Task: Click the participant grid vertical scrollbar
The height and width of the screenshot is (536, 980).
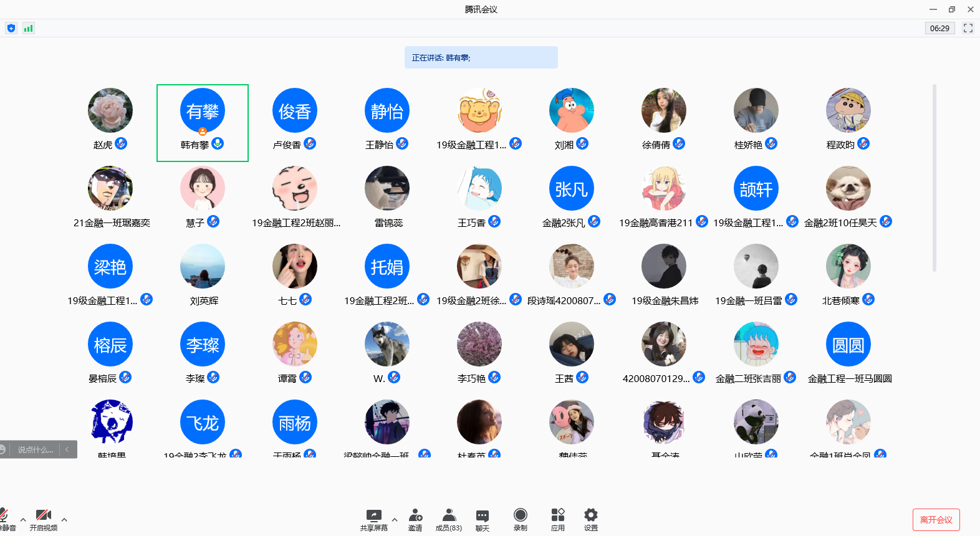Action: [934, 178]
